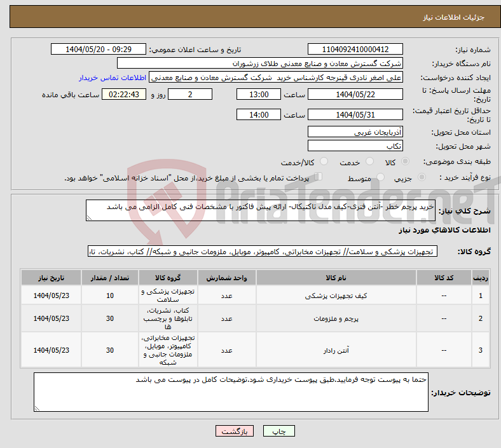Click the گروه کالا table column header

pyautogui.click(x=168, y=278)
